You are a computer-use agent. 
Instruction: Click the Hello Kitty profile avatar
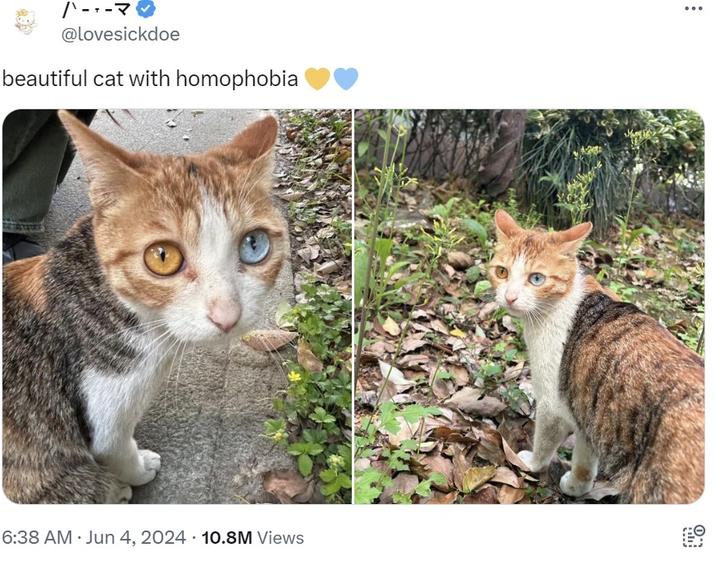point(25,20)
